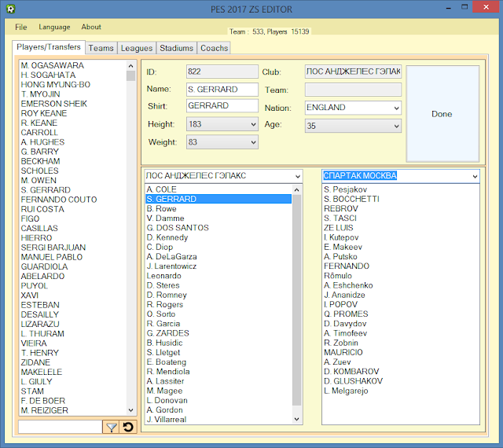Select Q. PROMES in the Spartak squad

click(346, 314)
